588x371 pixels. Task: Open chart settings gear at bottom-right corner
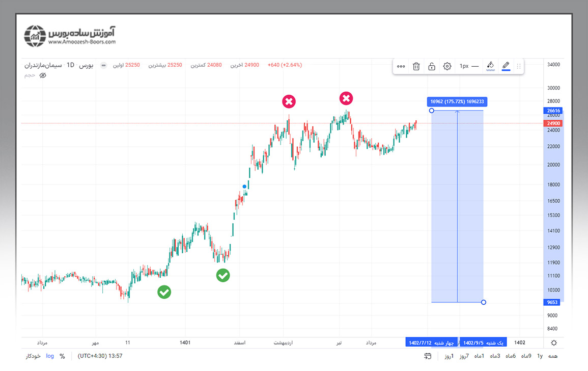tap(554, 343)
